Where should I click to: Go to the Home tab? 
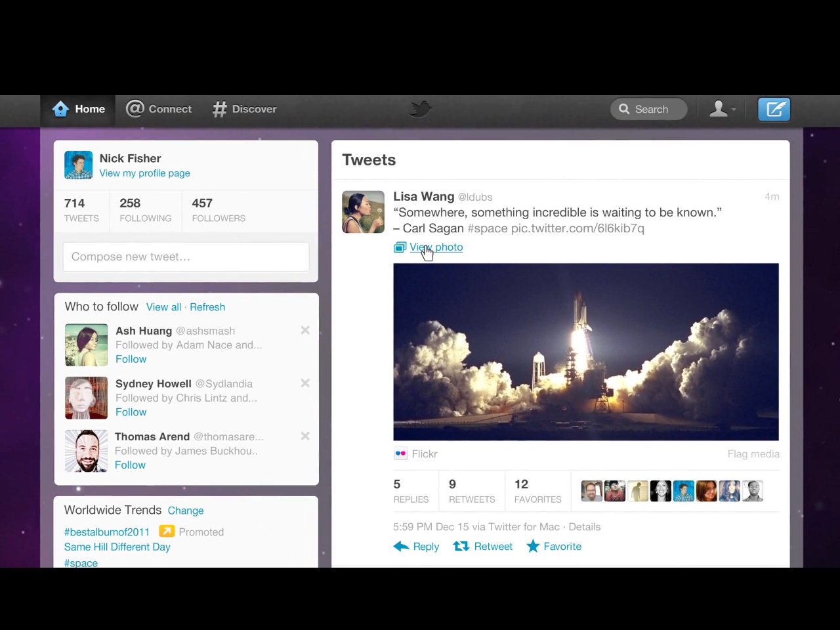pyautogui.click(x=79, y=109)
